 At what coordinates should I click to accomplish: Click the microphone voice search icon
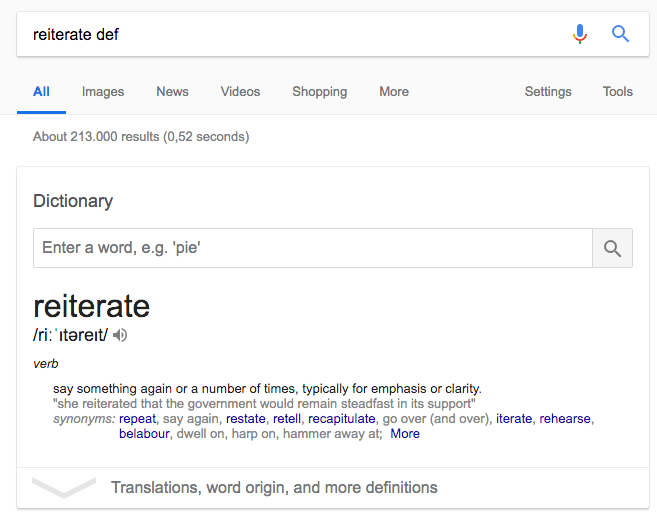580,34
